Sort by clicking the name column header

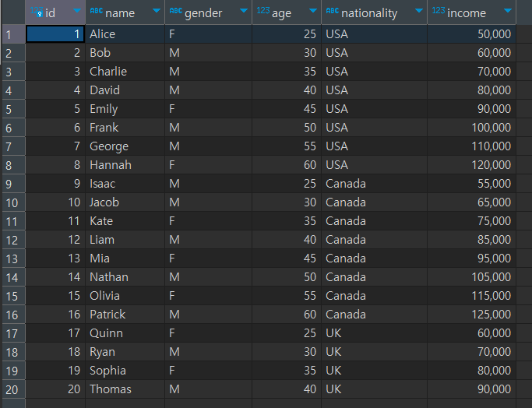point(120,13)
